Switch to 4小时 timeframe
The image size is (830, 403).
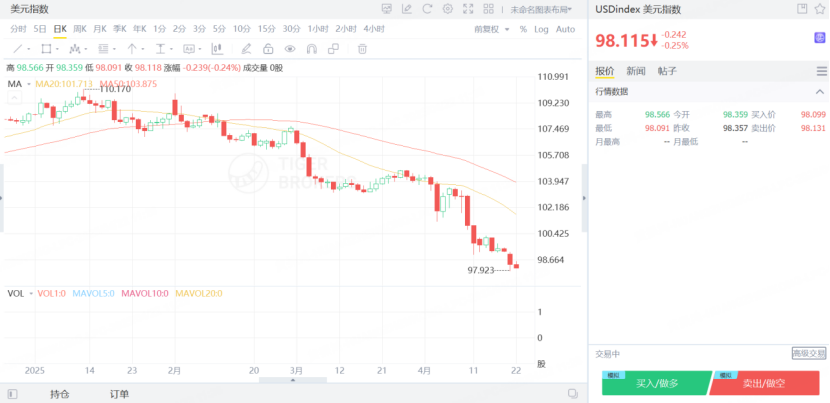[x=374, y=29]
